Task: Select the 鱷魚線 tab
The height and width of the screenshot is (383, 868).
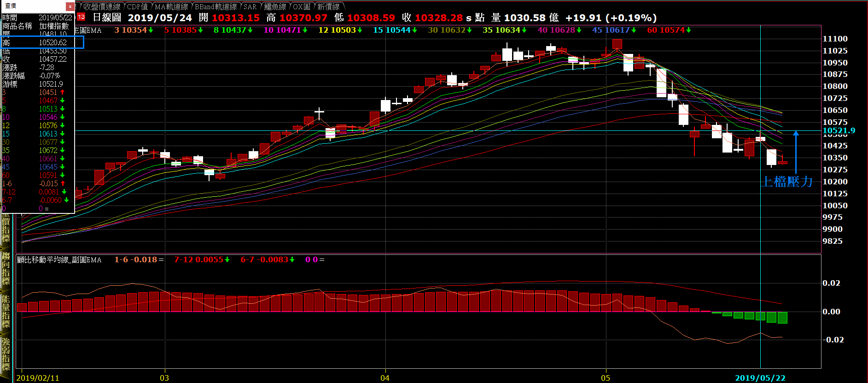Action: [x=275, y=6]
